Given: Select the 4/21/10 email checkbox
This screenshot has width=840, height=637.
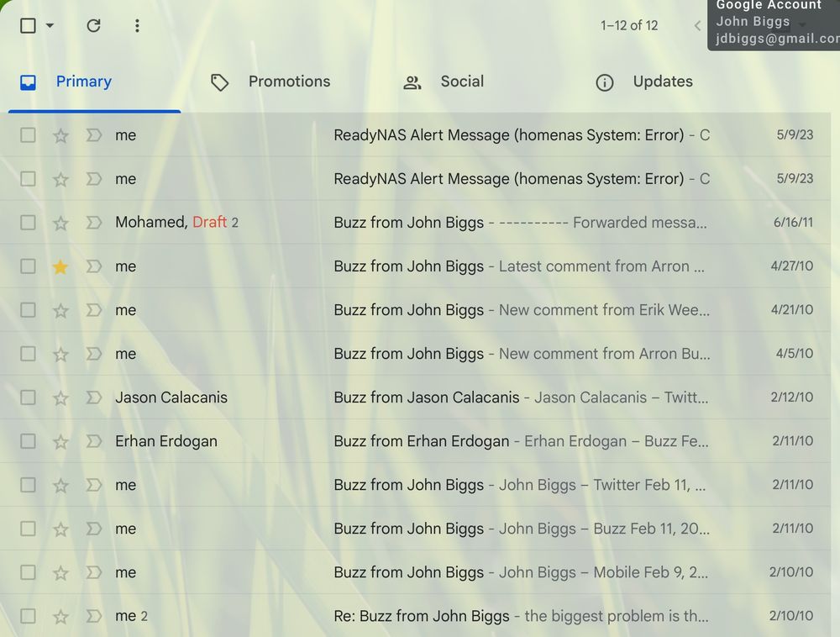Looking at the screenshot, I should click(28, 310).
